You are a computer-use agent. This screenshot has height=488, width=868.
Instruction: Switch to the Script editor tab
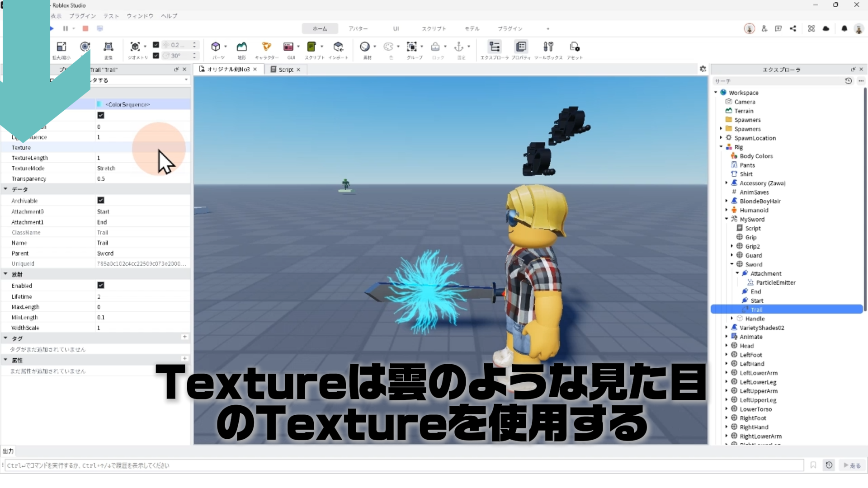coord(285,70)
